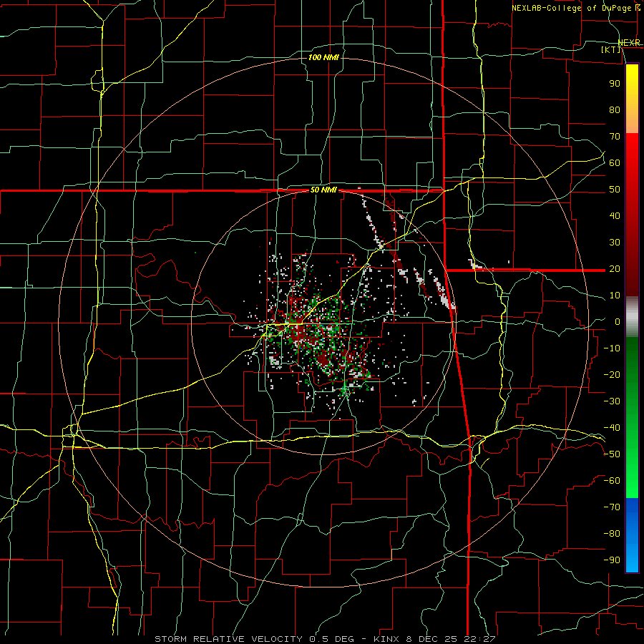
Task: Pick the blue bottom segment of color bar
Action: [x=632, y=535]
